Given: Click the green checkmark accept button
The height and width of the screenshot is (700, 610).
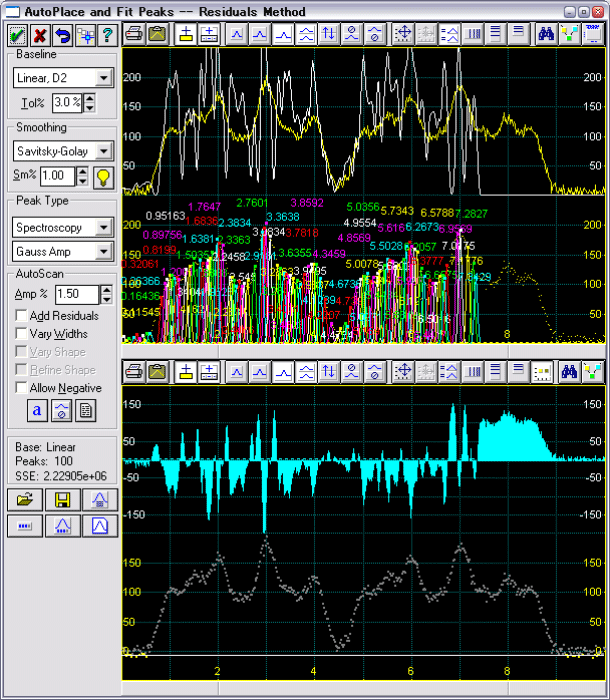Looking at the screenshot, I should (17, 35).
